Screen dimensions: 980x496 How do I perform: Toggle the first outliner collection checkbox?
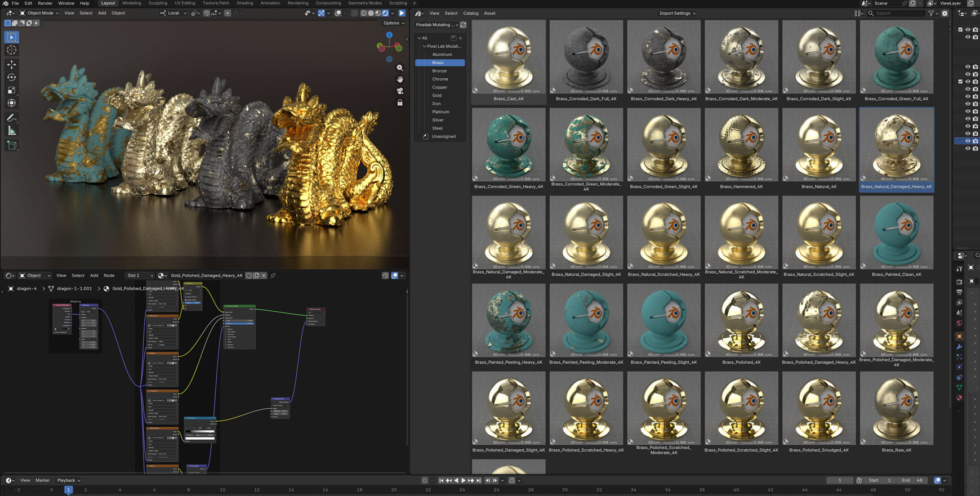coord(960,30)
